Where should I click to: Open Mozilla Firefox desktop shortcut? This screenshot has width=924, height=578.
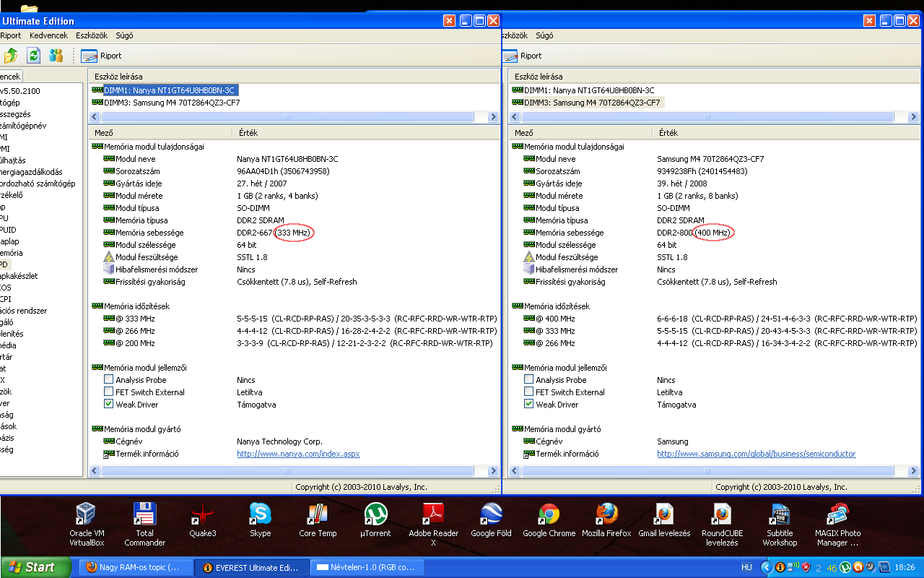[x=606, y=520]
